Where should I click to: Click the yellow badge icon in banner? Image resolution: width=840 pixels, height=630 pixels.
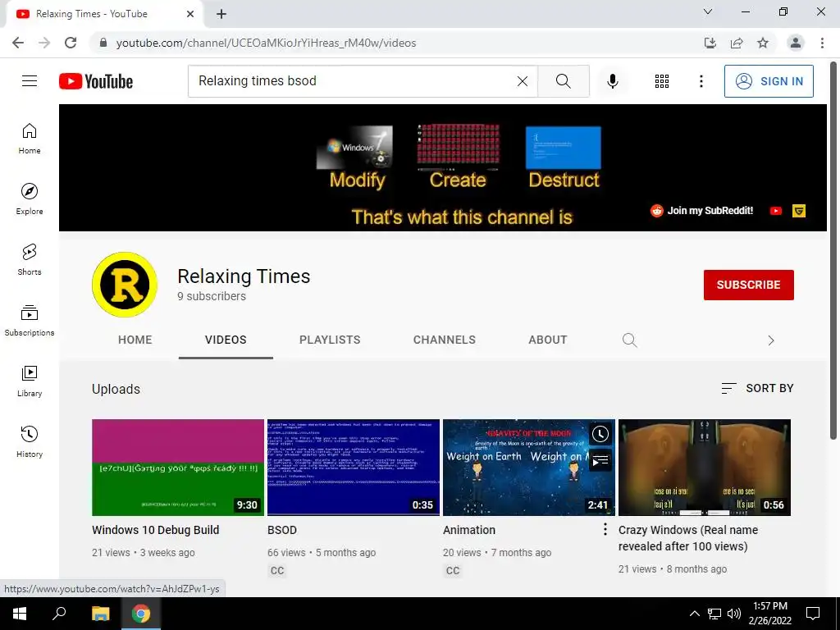click(799, 211)
